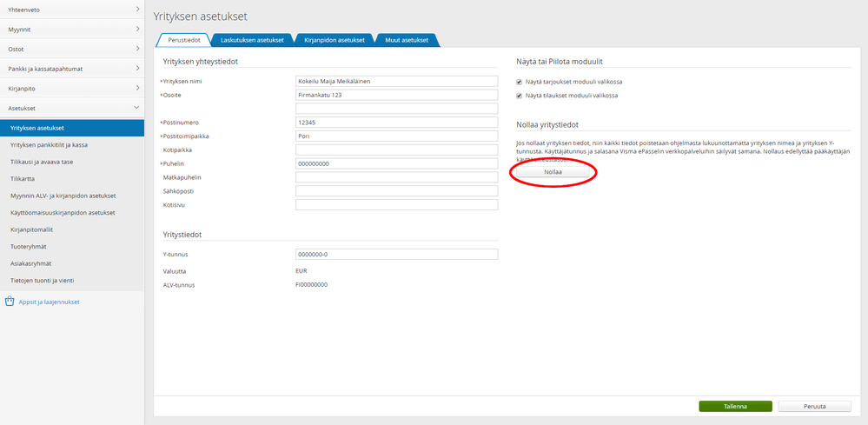Collapse the Asetukset section chevron

(x=137, y=108)
